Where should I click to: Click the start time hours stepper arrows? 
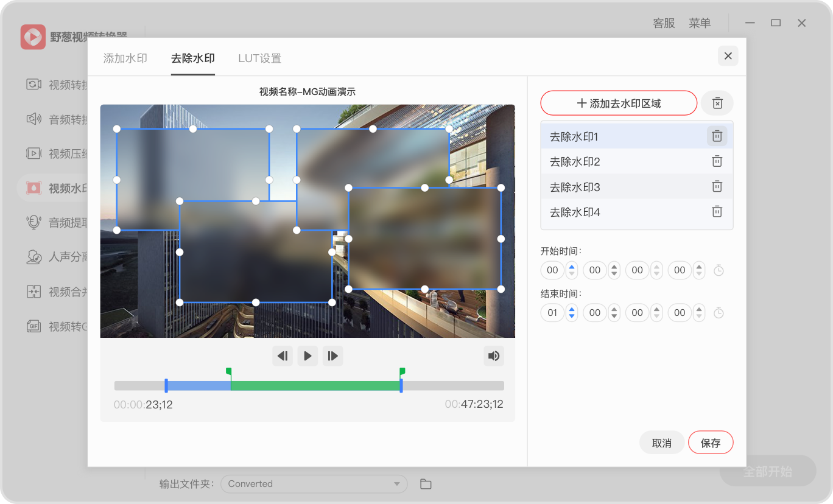tap(571, 270)
